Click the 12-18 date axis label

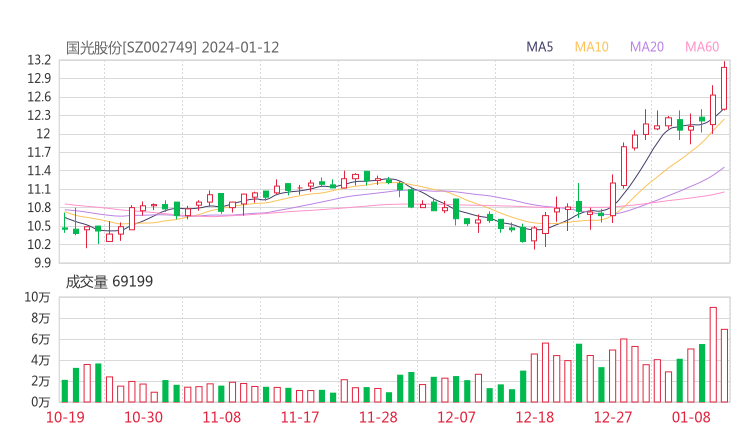[535, 417]
